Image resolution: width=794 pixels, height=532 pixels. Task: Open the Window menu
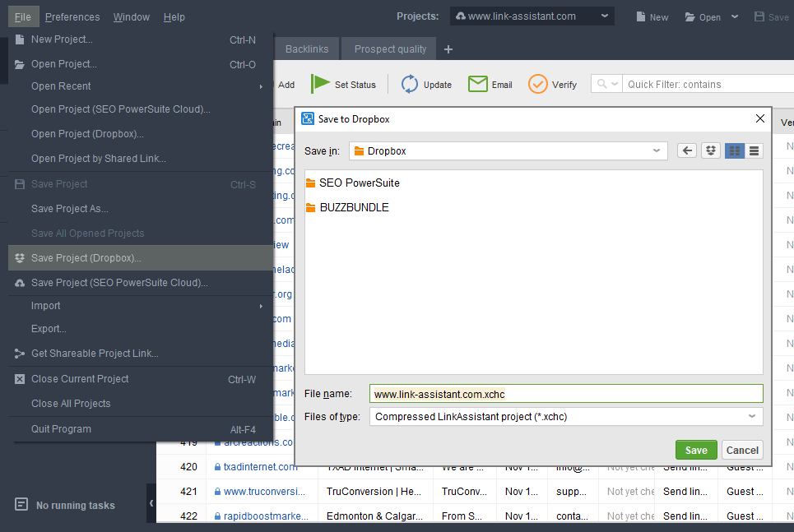tap(132, 16)
